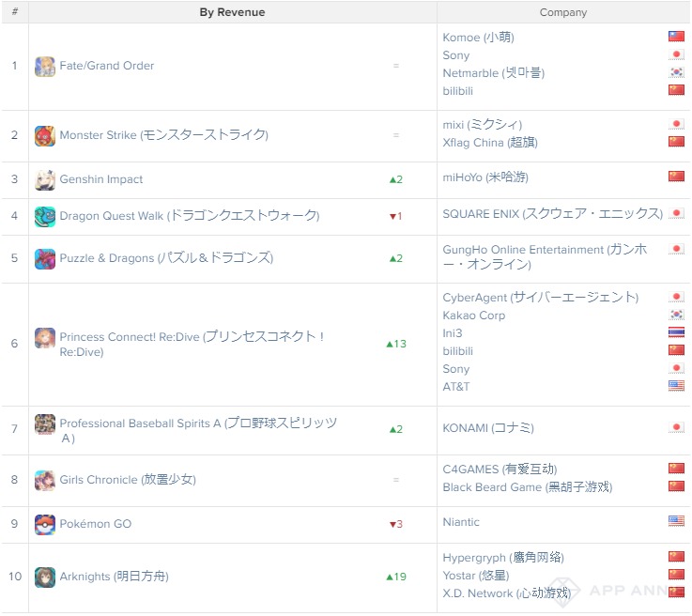Click the US flag beside Niantic
Image resolution: width=692 pixels, height=616 pixels.
(676, 521)
